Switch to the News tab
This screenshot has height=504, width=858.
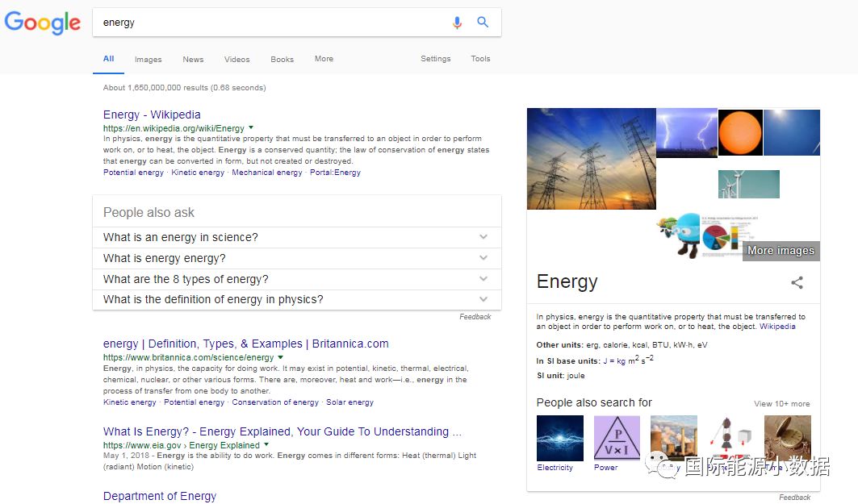[193, 59]
